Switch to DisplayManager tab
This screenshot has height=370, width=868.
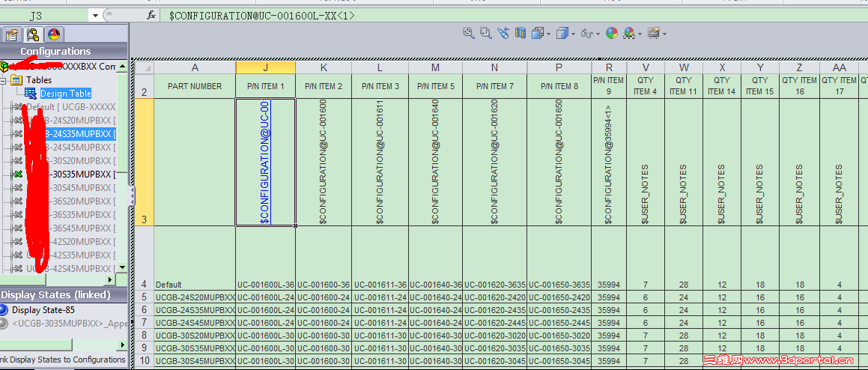pyautogui.click(x=54, y=35)
